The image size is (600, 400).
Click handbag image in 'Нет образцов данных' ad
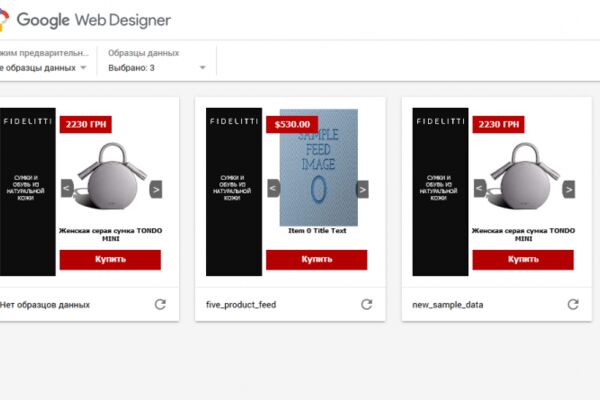pos(111,177)
